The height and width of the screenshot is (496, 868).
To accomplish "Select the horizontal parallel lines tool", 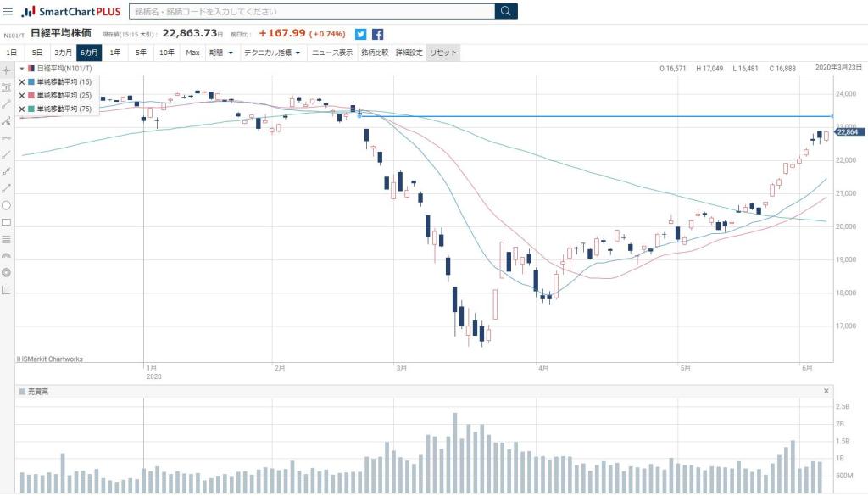I will pyautogui.click(x=6, y=239).
